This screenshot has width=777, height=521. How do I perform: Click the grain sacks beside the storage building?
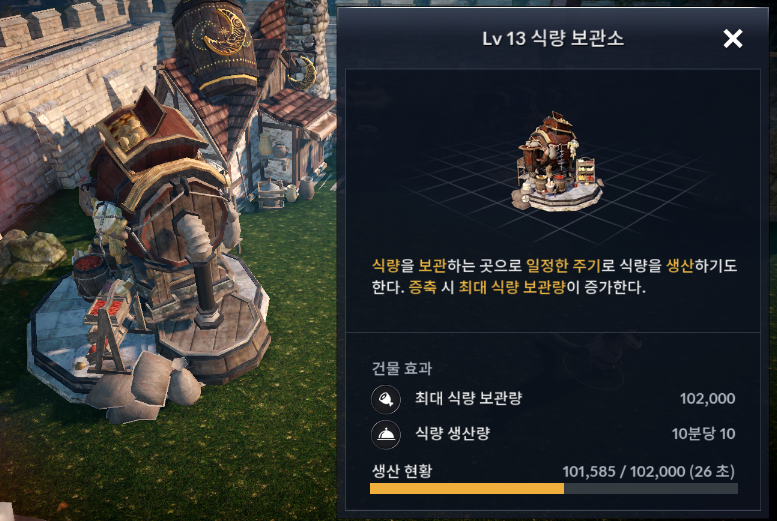146,389
